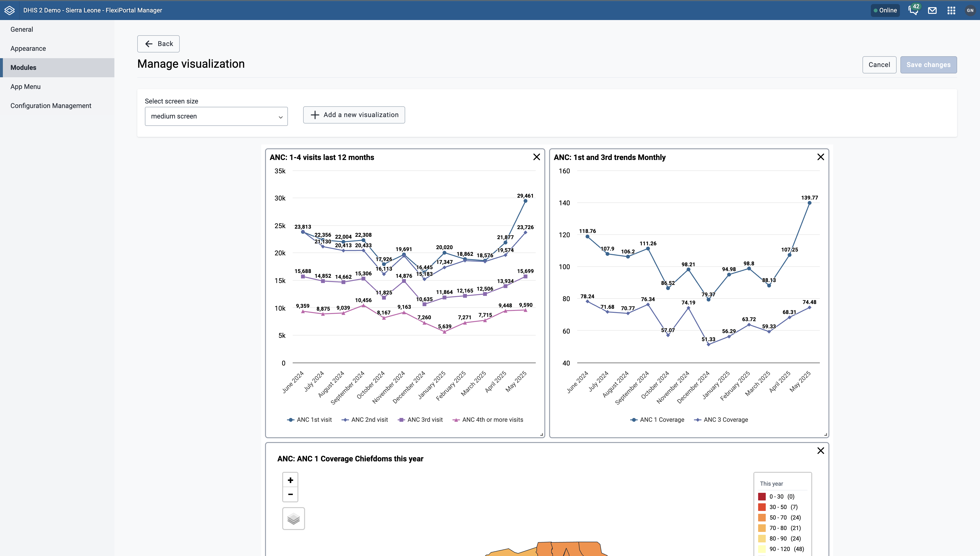980x556 pixels.
Task: Toggle ANC 1 Coverage legend series
Action: pyautogui.click(x=657, y=420)
